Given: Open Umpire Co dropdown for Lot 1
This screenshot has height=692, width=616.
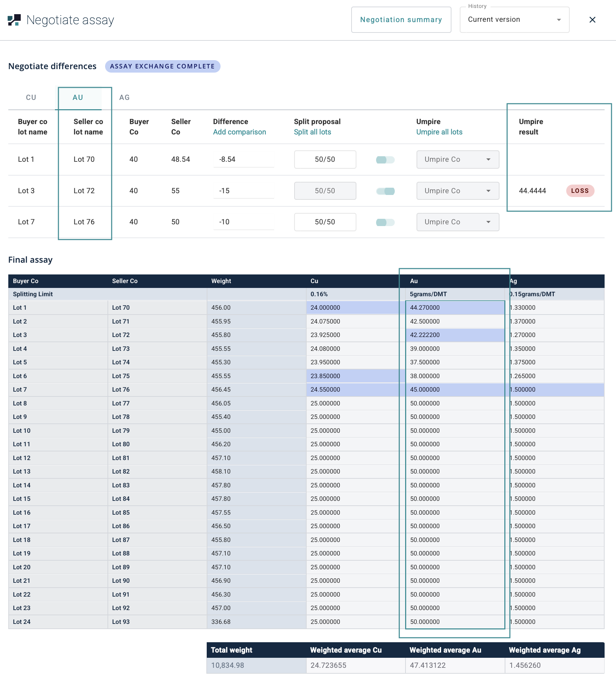Looking at the screenshot, I should pyautogui.click(x=457, y=160).
